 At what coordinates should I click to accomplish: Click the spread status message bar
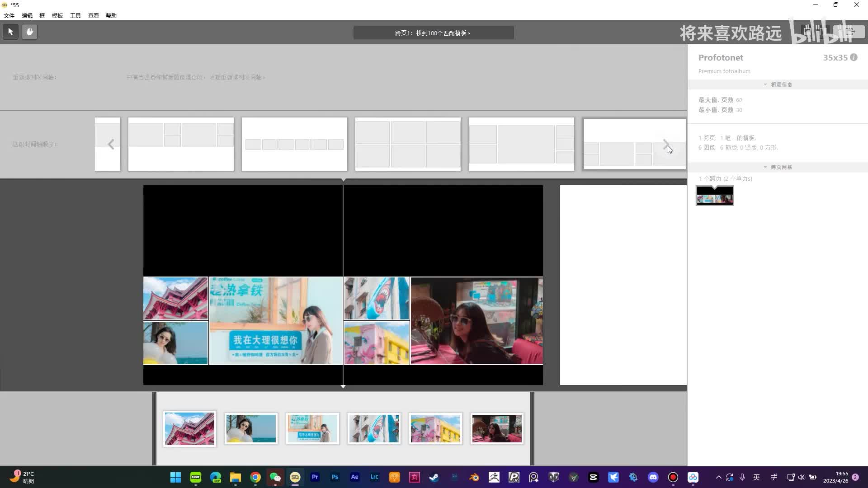(x=433, y=33)
